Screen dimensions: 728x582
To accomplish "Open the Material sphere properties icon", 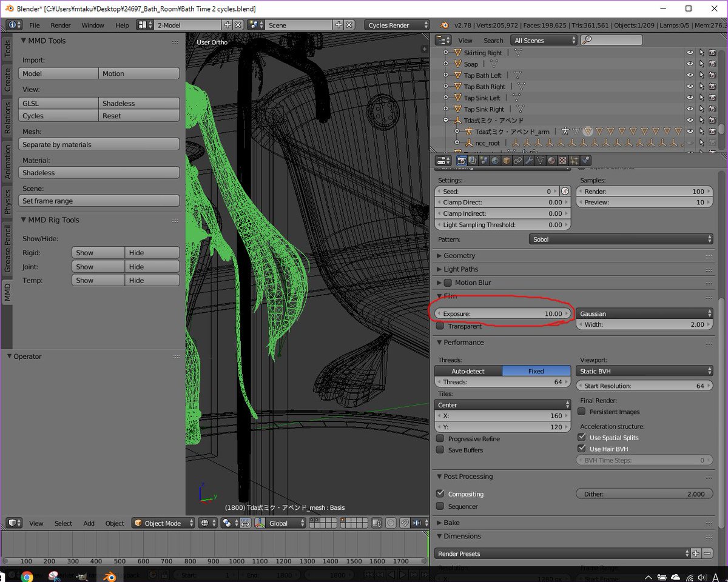I will coord(551,161).
